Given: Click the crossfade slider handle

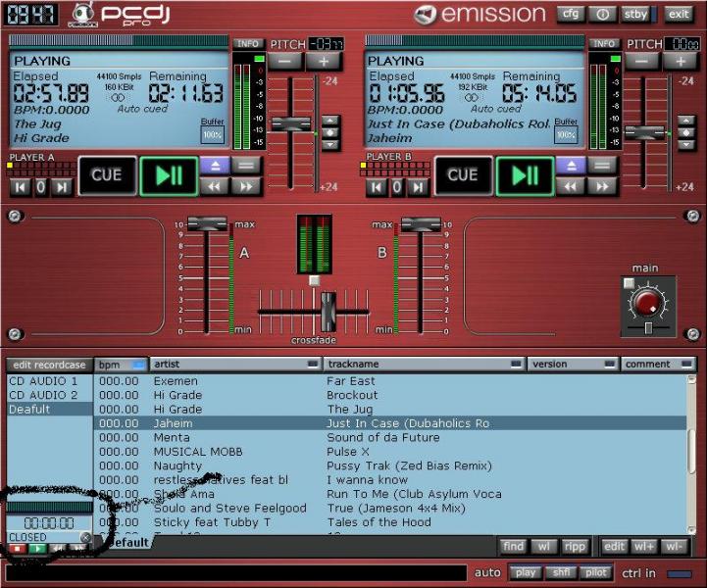Looking at the screenshot, I should point(328,312).
